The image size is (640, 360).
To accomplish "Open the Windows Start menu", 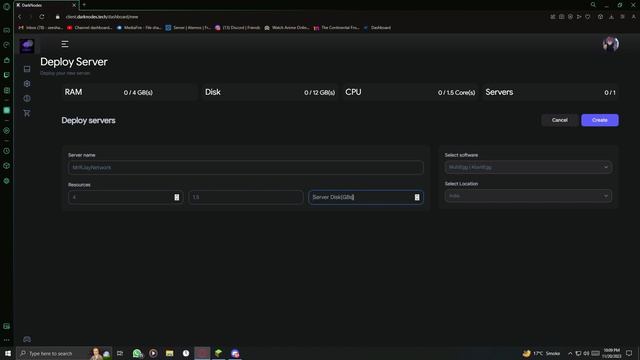I will point(8,353).
